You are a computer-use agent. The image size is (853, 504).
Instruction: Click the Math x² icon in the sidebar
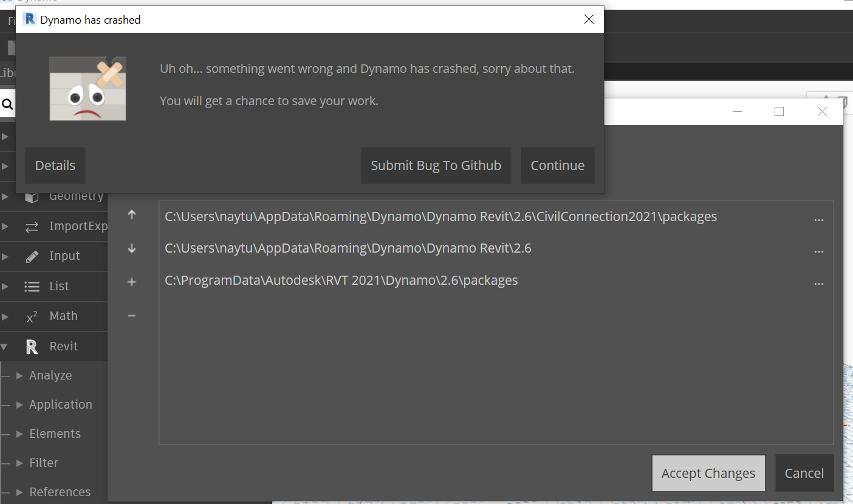33,316
